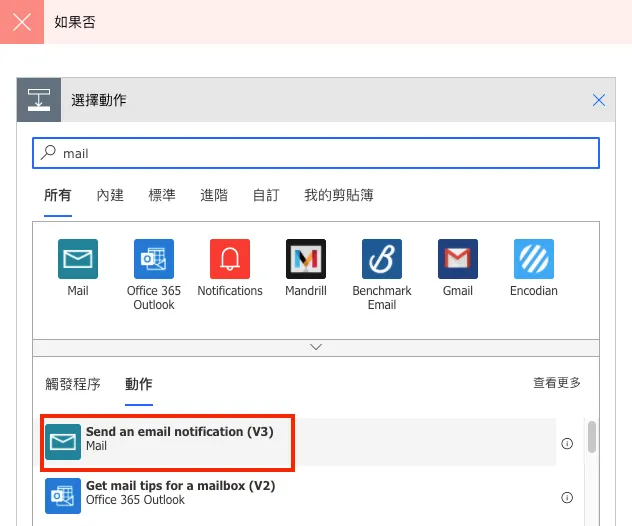Close the 選擇動作 panel
Viewport: 632px width, 526px height.
tap(599, 100)
